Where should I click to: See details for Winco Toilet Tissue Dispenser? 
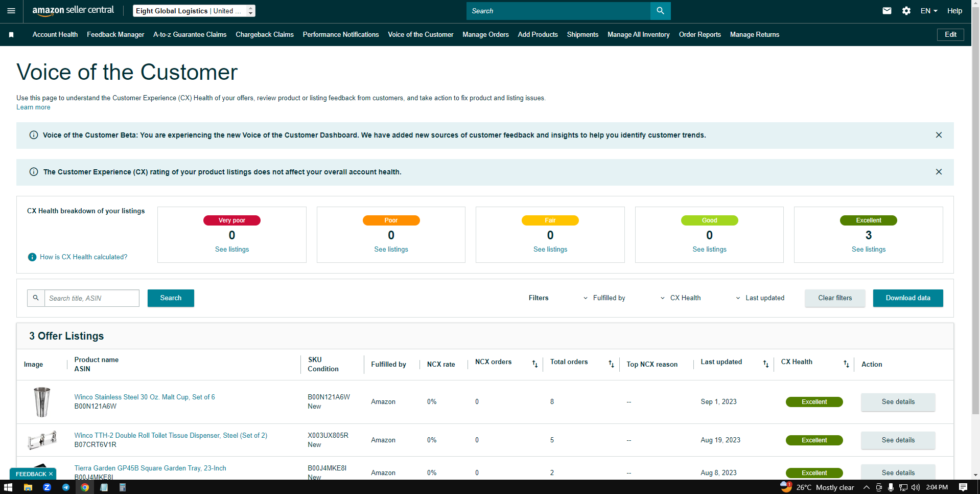pos(898,440)
